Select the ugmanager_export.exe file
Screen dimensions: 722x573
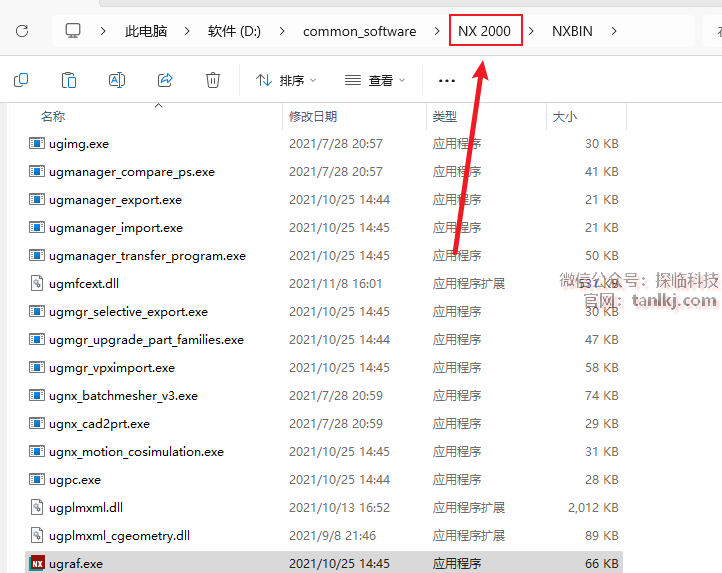point(115,200)
